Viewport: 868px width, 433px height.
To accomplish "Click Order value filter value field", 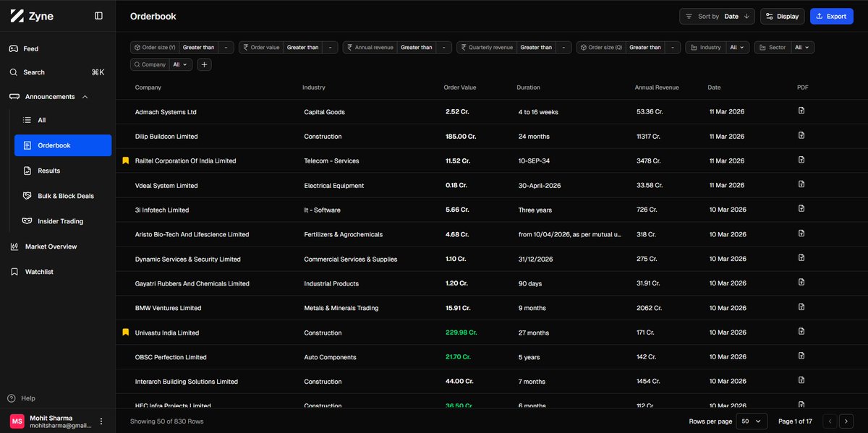I will tap(330, 47).
